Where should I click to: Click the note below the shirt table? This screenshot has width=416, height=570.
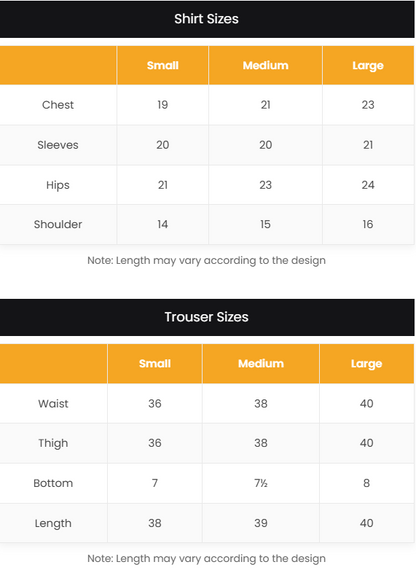pyautogui.click(x=207, y=261)
